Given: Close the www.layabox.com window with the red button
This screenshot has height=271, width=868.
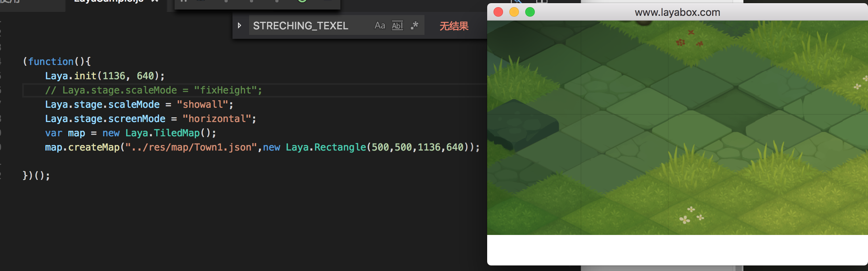Looking at the screenshot, I should click(x=498, y=12).
